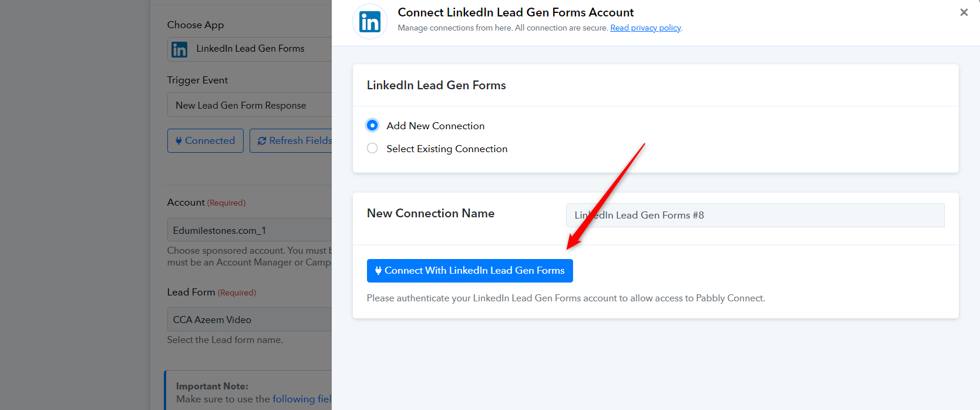Click the 'Lead Form (Required)' label

point(211,292)
